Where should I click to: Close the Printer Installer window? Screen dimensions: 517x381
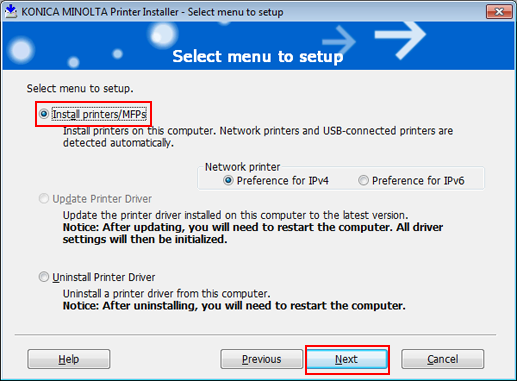(499, 12)
